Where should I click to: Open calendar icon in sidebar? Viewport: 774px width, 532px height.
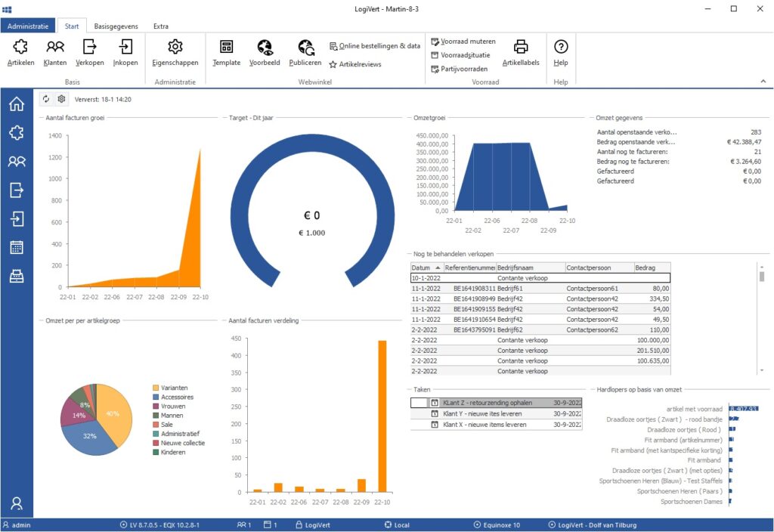(17, 247)
